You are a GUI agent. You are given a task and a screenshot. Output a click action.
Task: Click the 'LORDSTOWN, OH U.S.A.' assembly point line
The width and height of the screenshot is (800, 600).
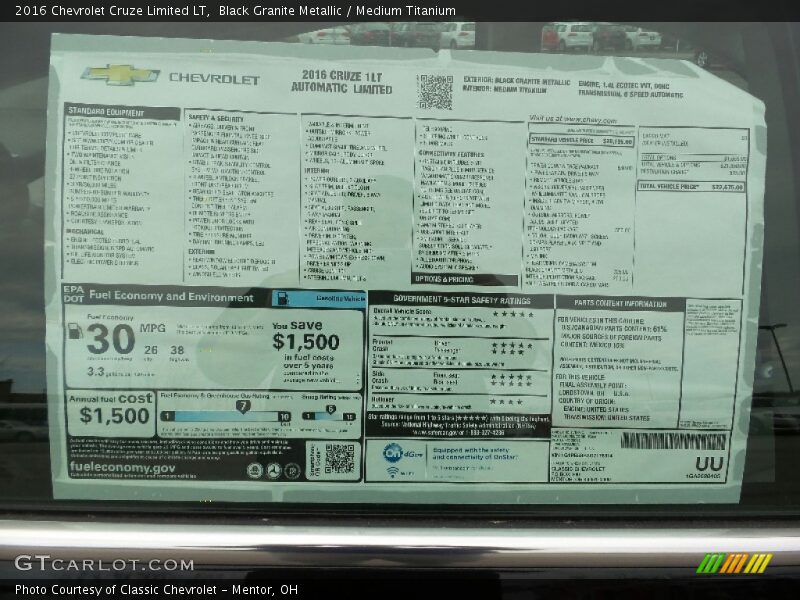pyautogui.click(x=594, y=393)
